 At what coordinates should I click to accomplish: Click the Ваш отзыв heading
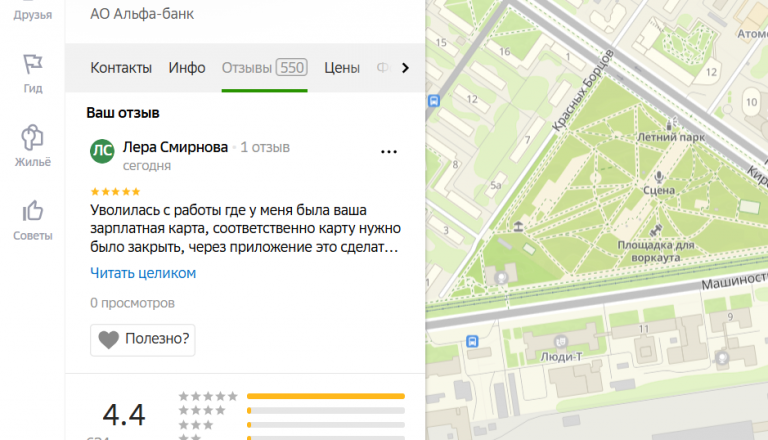(x=123, y=113)
